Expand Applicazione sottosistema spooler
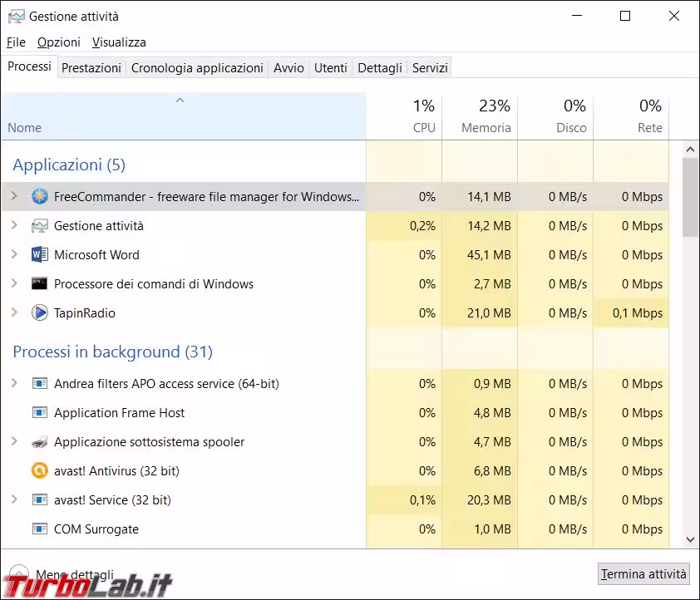This screenshot has height=600, width=700. click(14, 441)
